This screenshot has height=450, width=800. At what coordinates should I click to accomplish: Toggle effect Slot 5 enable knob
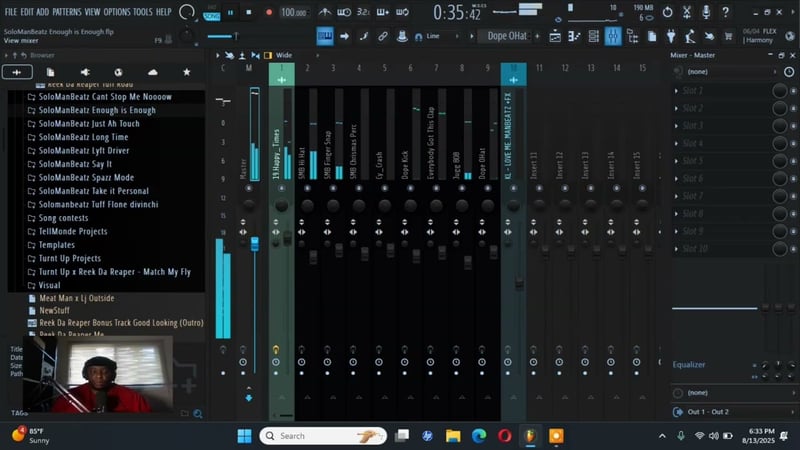(x=779, y=161)
